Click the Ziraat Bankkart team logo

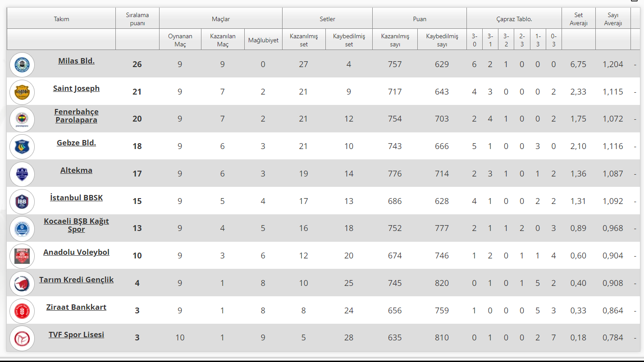(x=22, y=311)
